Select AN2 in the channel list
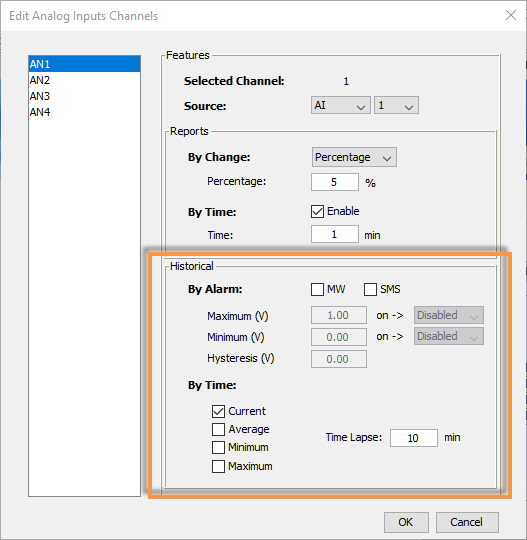Screen dimensions: 527x540 click(x=84, y=80)
